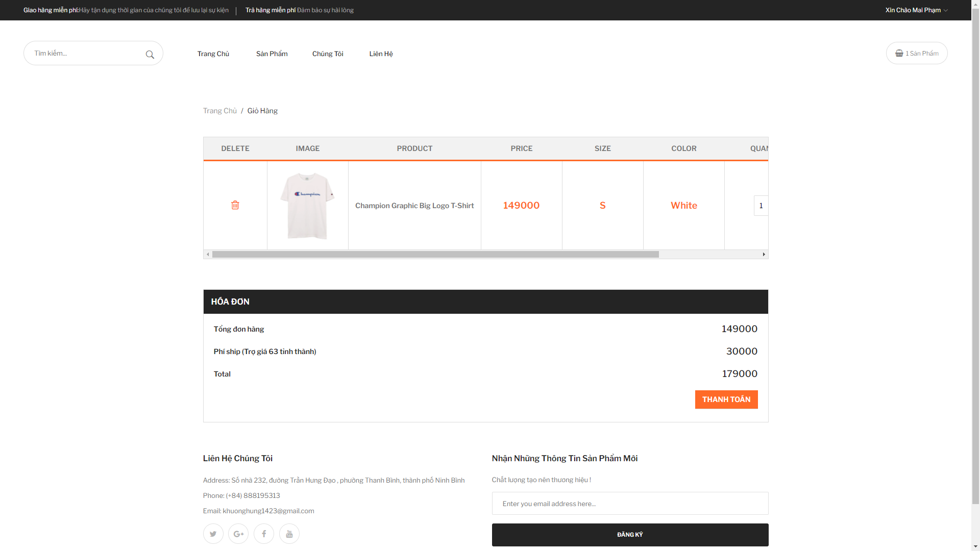The height and width of the screenshot is (551, 980).
Task: Open the YouTube social icon
Action: pyautogui.click(x=289, y=534)
